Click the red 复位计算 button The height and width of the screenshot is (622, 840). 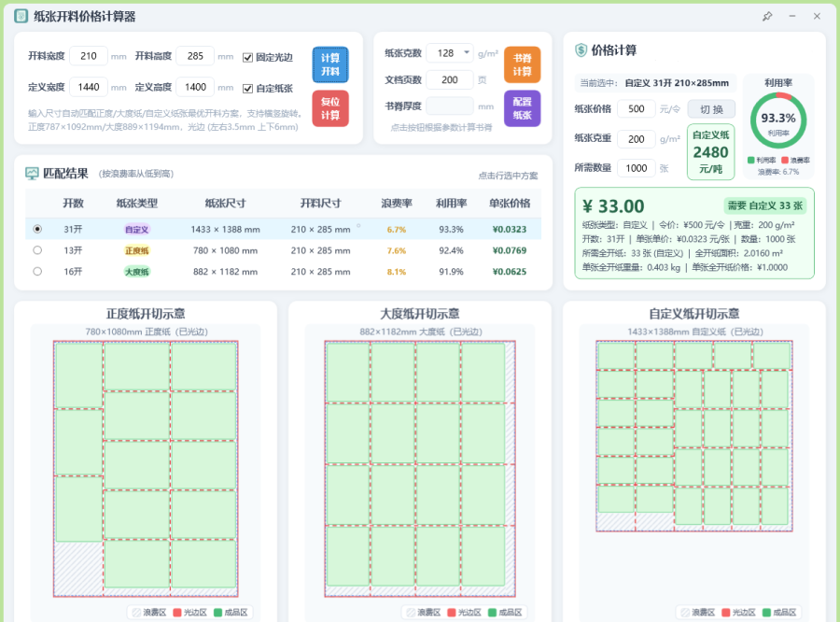330,108
